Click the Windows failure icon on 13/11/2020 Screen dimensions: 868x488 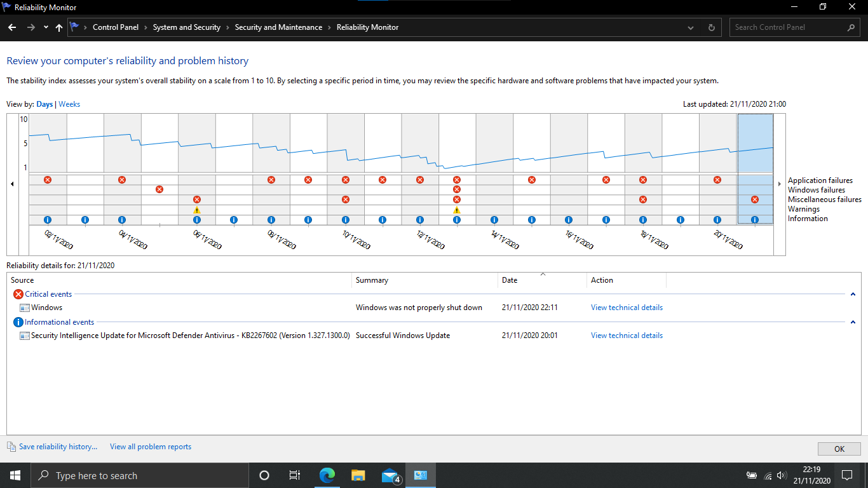click(x=457, y=189)
